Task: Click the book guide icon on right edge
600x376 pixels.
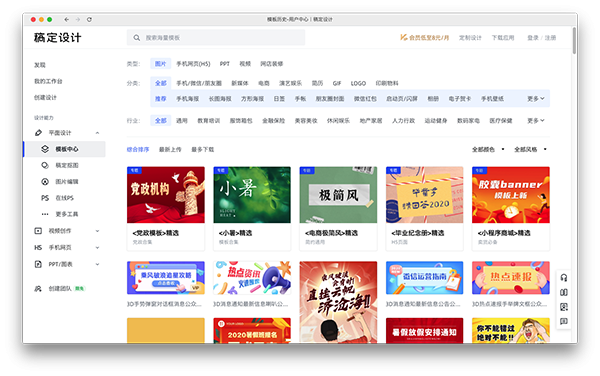Action: (x=564, y=292)
